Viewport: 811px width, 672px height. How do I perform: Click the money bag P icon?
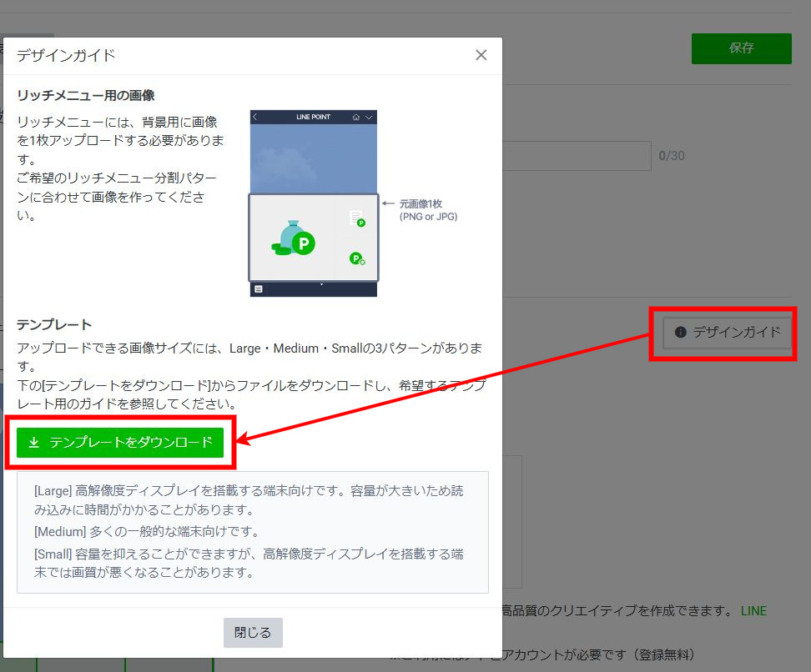pos(294,238)
